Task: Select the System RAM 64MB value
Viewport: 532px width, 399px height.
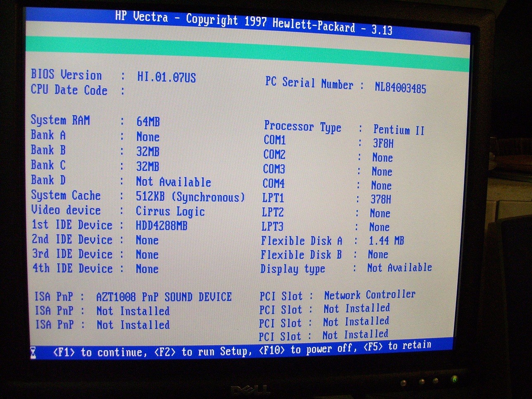Action: [148, 121]
